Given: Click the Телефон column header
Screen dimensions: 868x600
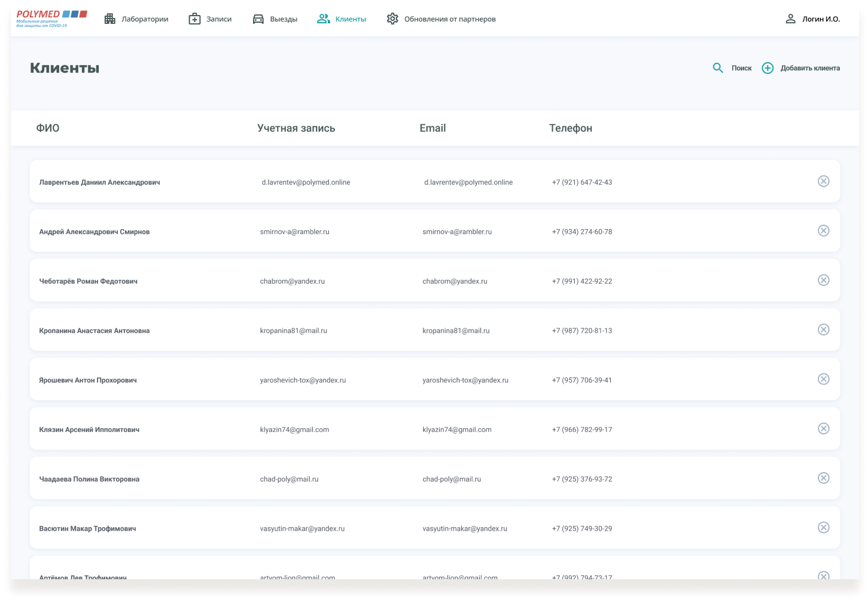Looking at the screenshot, I should (x=570, y=128).
